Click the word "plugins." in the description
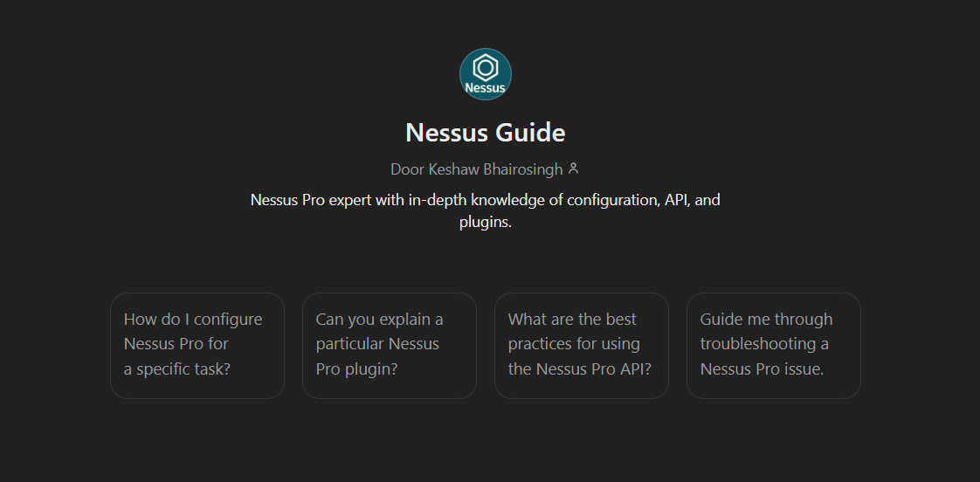 click(x=485, y=222)
